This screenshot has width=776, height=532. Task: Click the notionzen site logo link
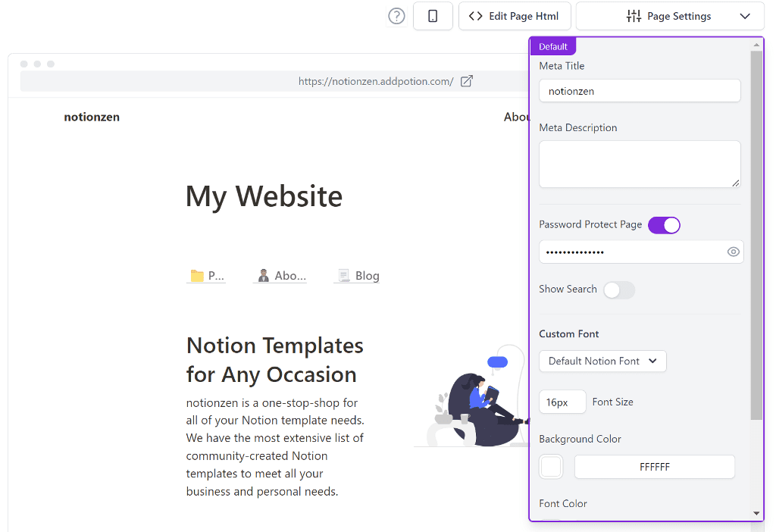click(92, 117)
